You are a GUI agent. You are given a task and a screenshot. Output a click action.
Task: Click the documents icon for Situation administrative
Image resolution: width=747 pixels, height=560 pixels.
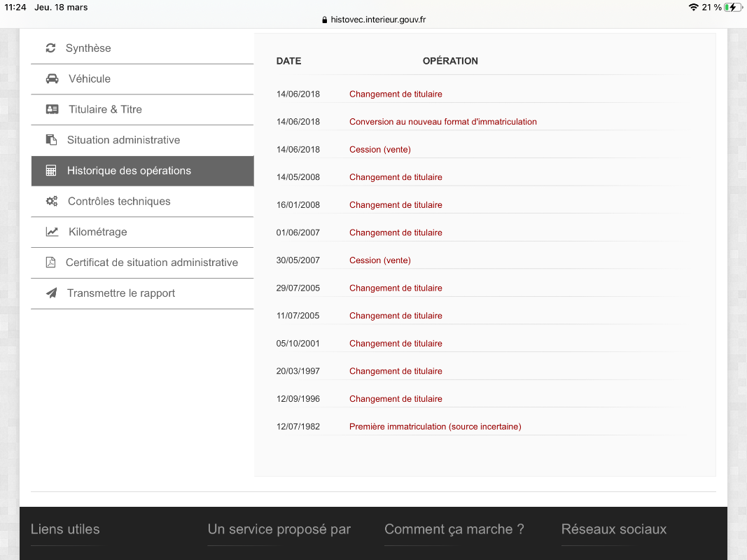pos(51,140)
